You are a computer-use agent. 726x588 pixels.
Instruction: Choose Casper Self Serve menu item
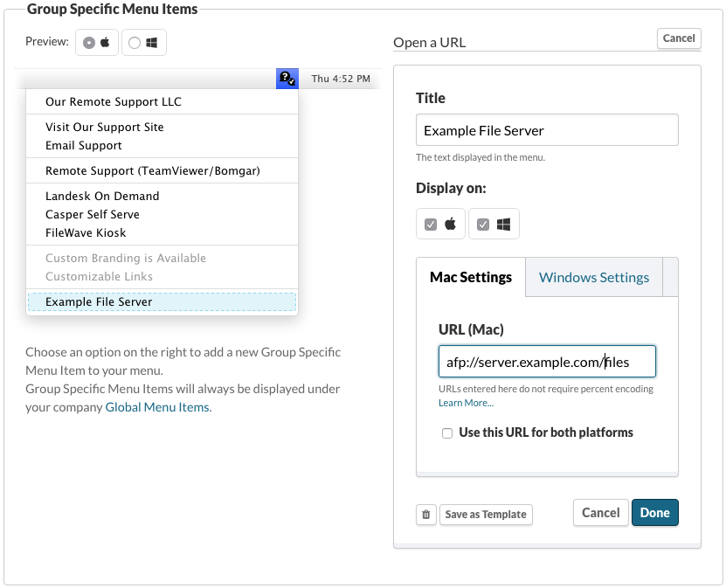coord(162,214)
